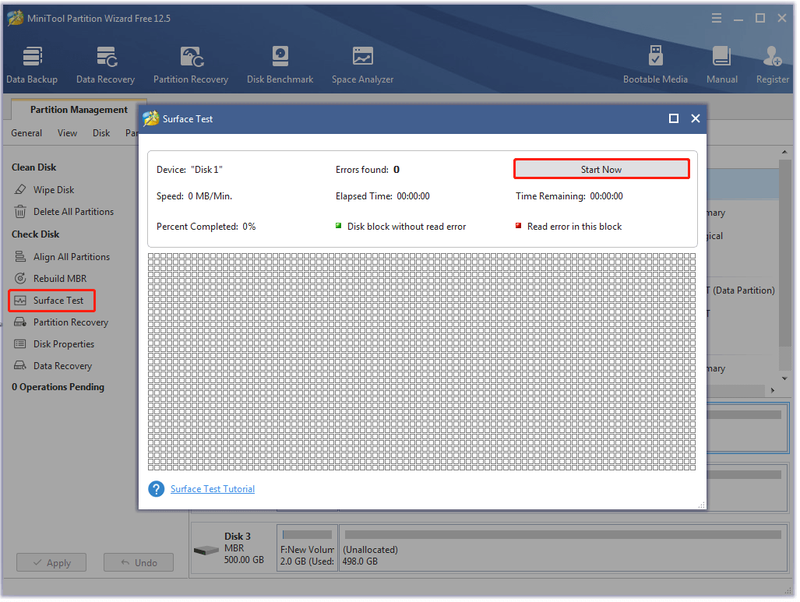Image resolution: width=800 pixels, height=602 pixels.
Task: Click the Delete All Partitions trash icon
Action: click(x=20, y=211)
